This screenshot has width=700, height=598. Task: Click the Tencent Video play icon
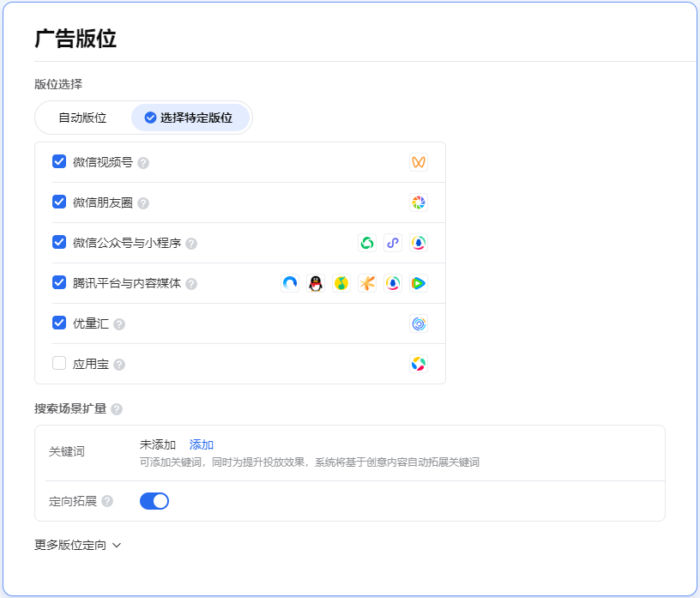click(x=419, y=283)
